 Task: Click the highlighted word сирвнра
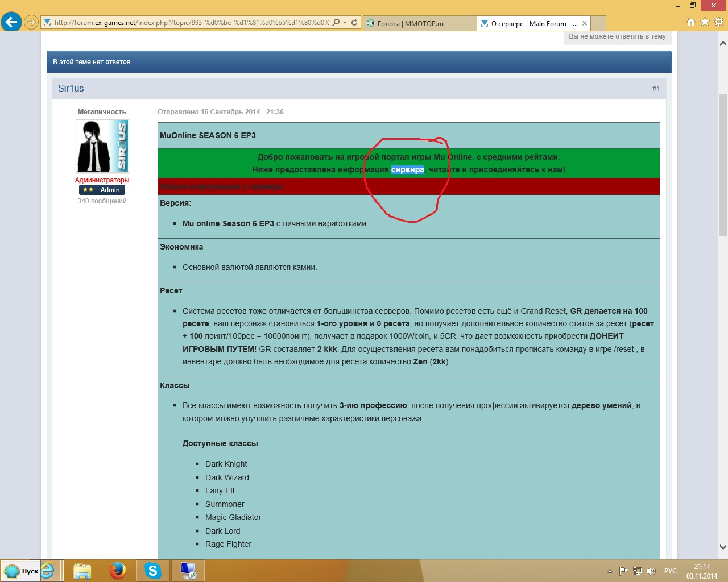[x=408, y=169]
